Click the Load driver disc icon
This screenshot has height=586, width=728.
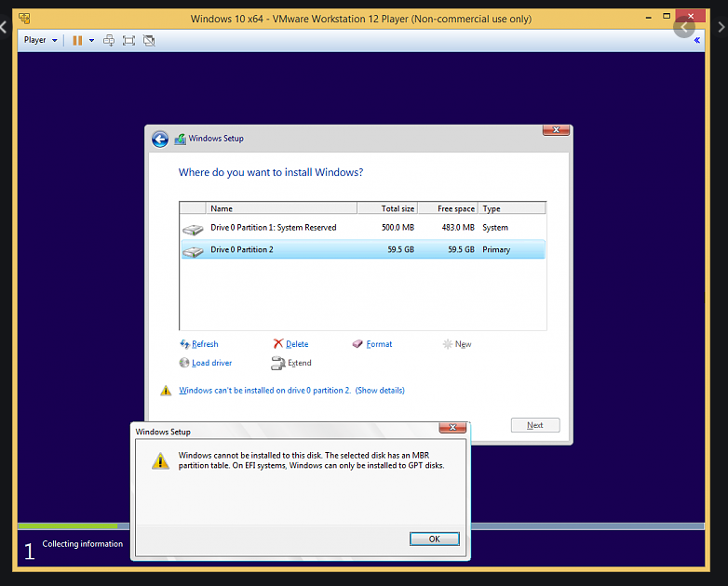point(184,363)
